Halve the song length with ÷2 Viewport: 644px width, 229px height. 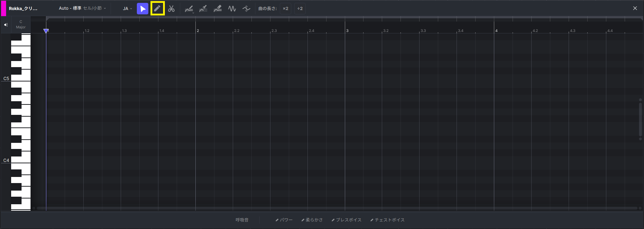click(x=300, y=9)
